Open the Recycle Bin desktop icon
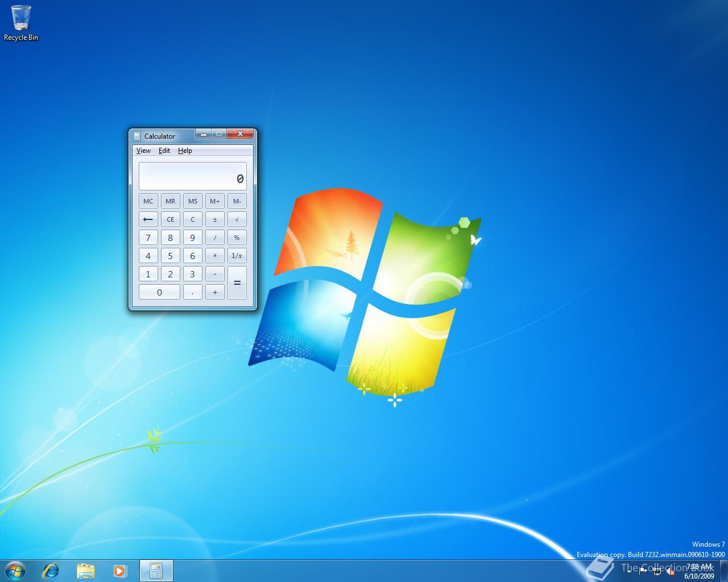Viewport: 728px width, 582px height. (21, 23)
